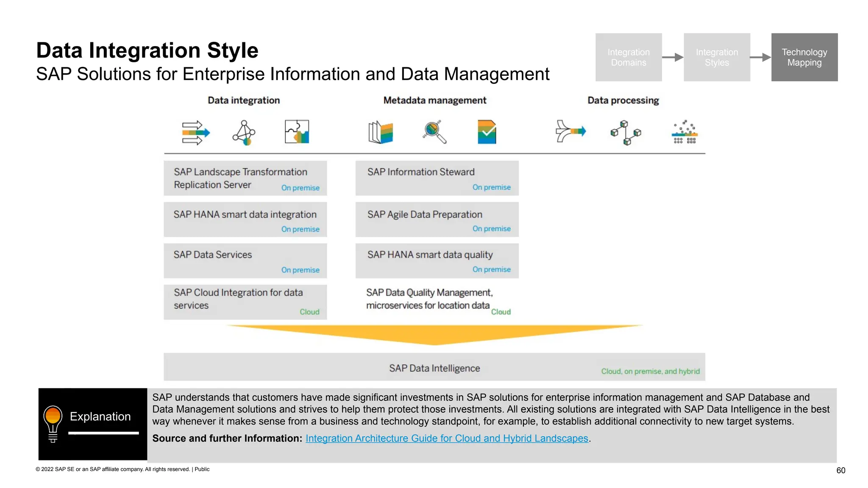Click the network graph nodes icon
Screen dimensions: 868x488
click(244, 133)
